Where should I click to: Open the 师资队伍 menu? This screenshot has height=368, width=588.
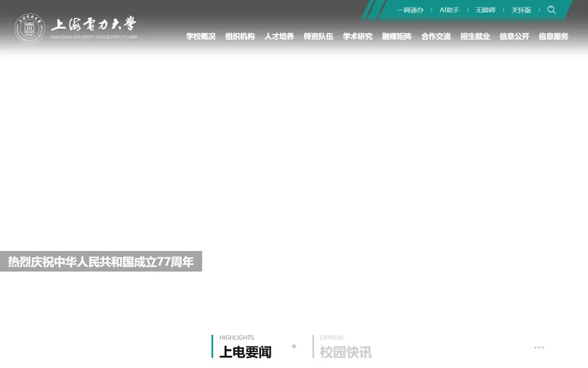click(x=318, y=36)
